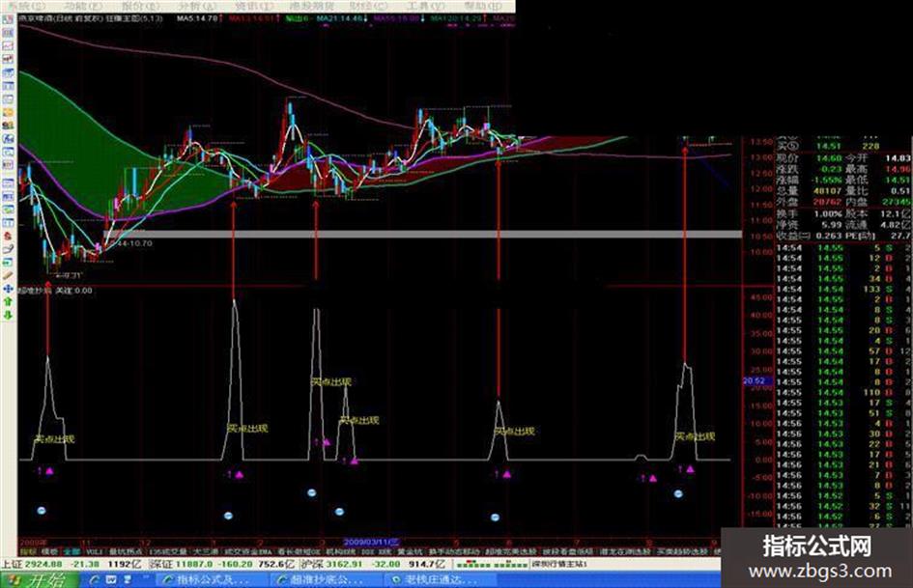
Task: Select the orange pencil line-drawing tool in left toolbar
Action: [x=8, y=275]
